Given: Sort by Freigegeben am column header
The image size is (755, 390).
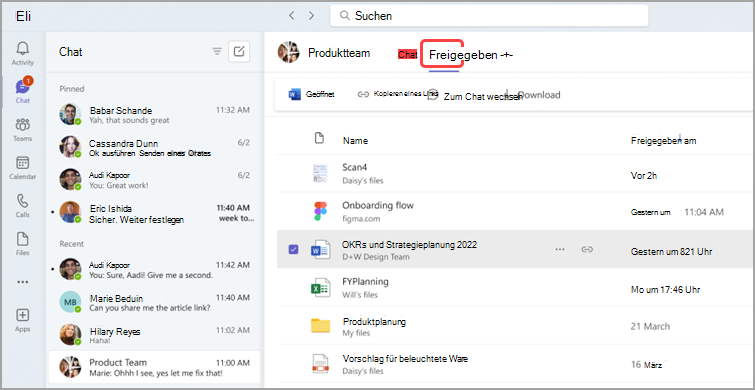Looking at the screenshot, I should 663,141.
